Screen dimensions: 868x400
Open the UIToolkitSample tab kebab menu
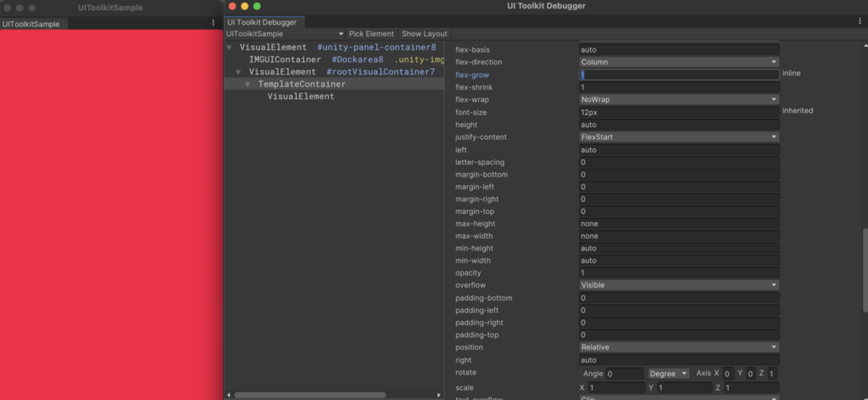coord(213,23)
